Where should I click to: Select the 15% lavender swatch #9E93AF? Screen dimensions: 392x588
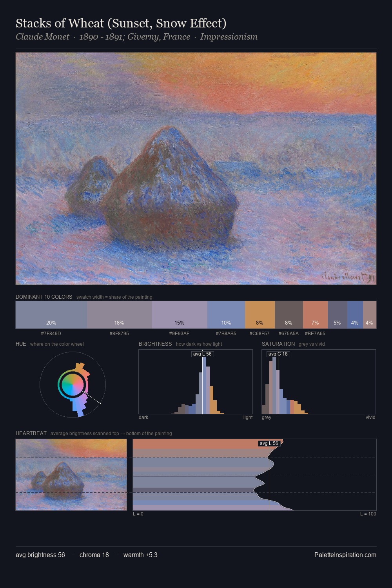[180, 314]
